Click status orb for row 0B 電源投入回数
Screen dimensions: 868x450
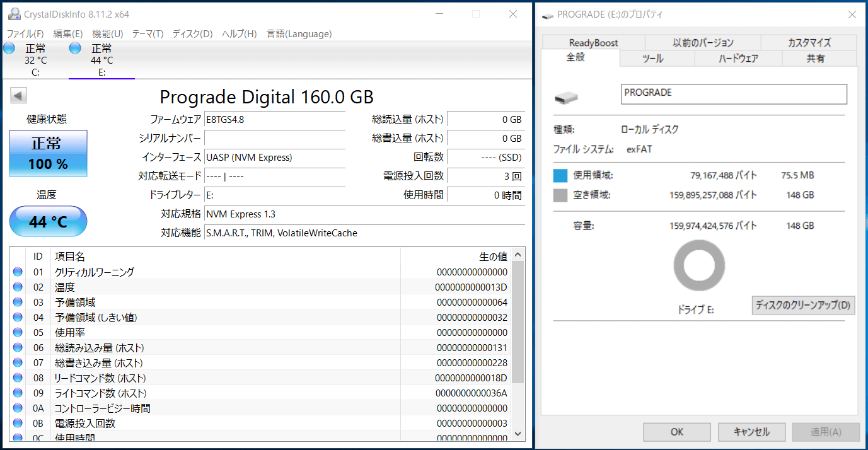point(18,424)
